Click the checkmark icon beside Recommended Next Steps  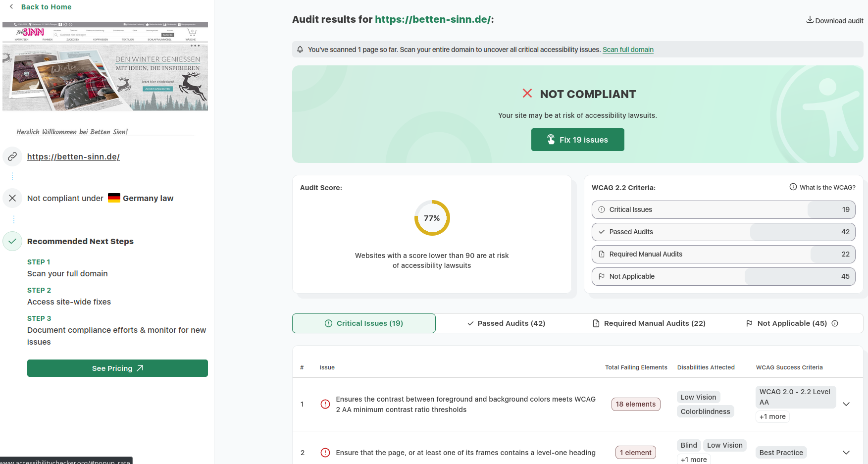[12, 241]
